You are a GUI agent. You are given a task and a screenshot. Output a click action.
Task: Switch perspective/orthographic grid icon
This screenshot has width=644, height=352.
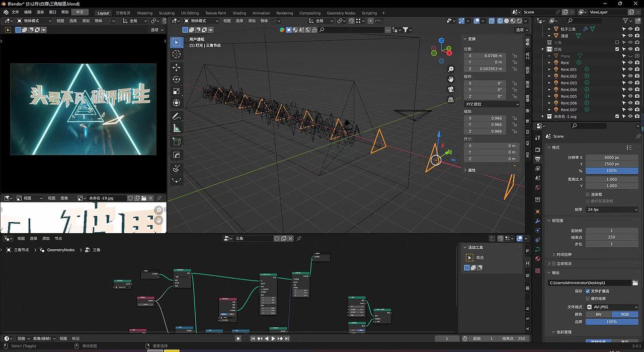point(451,99)
